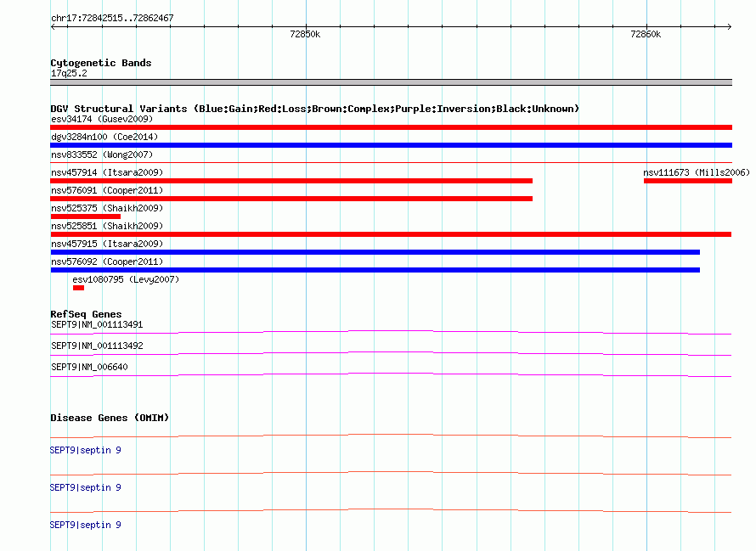Image resolution: width=756 pixels, height=551 pixels.
Task: Click the esv1080795 (Levy2007) label
Action: point(126,279)
